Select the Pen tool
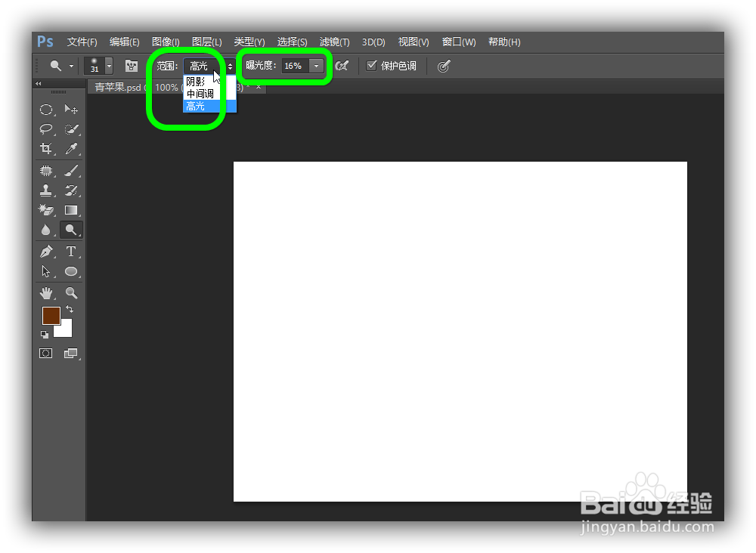 46,250
